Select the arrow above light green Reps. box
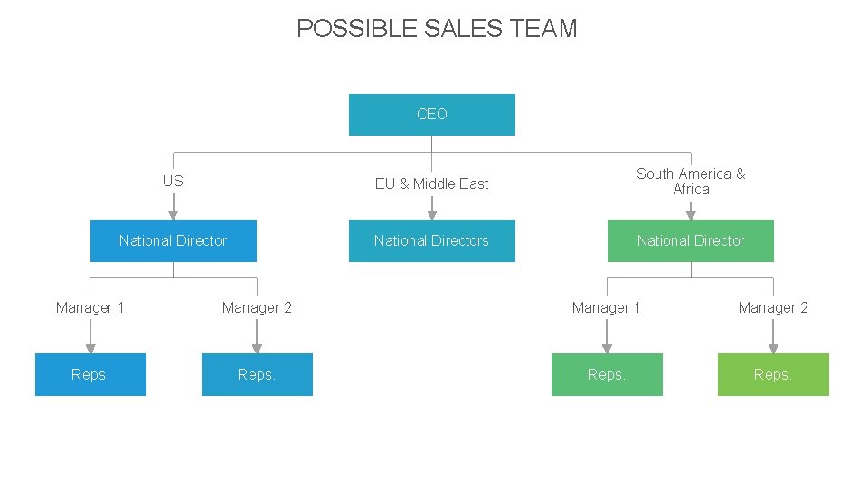The image size is (868, 488). tap(773, 347)
